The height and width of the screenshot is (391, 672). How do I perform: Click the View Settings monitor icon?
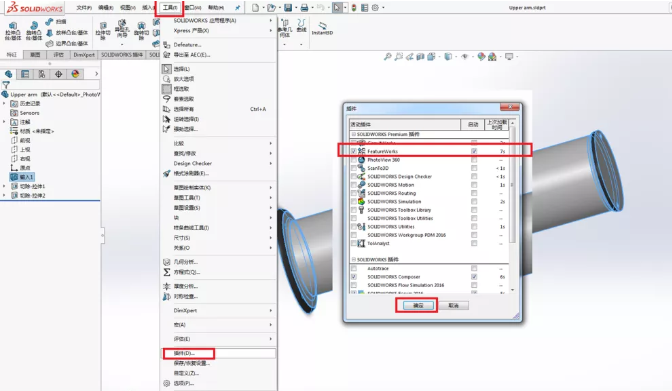pos(509,57)
